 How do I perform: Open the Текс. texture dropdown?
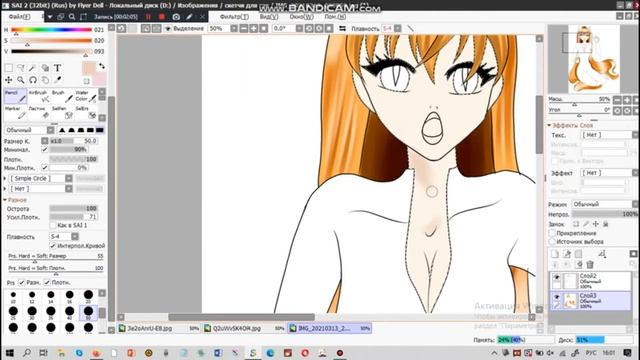point(609,135)
